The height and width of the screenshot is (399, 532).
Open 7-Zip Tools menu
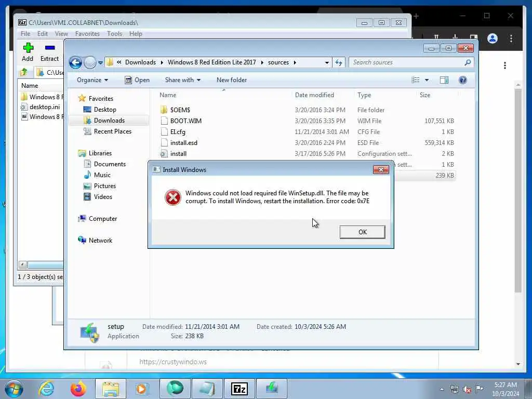[x=115, y=34]
